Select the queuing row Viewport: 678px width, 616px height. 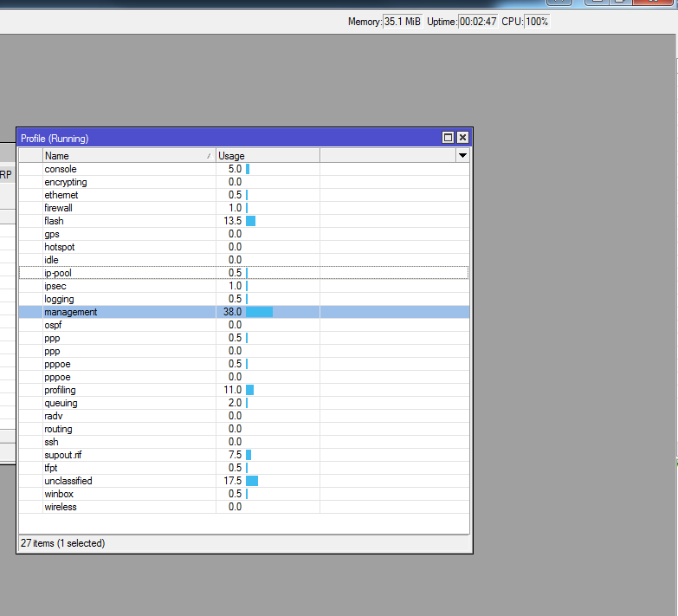[x=244, y=403]
